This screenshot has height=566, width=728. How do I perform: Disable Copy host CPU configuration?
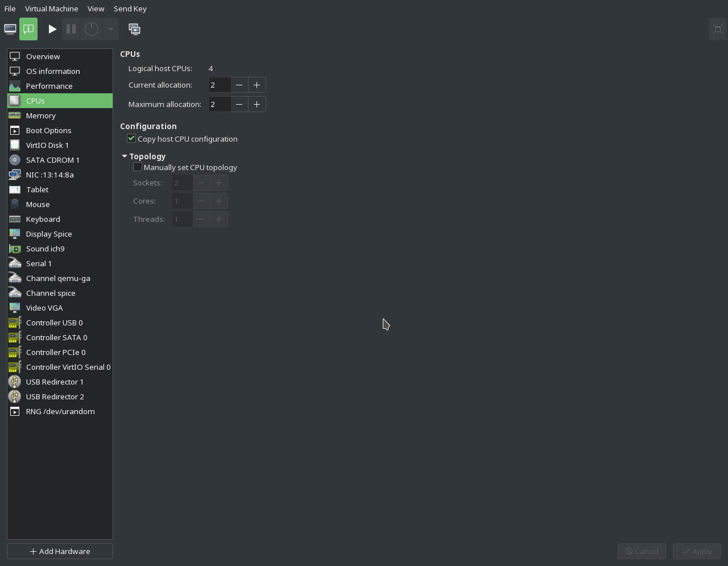(131, 138)
